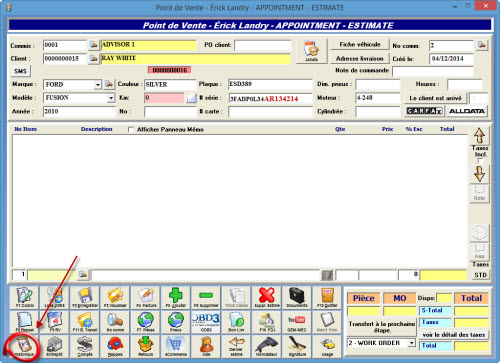
Task: Click the Plaque field ESD389
Action: point(270,84)
